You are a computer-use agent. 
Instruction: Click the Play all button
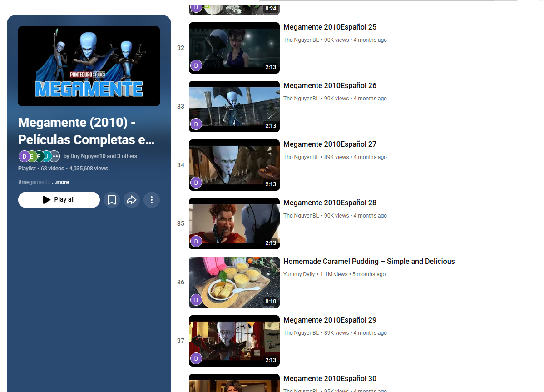59,200
